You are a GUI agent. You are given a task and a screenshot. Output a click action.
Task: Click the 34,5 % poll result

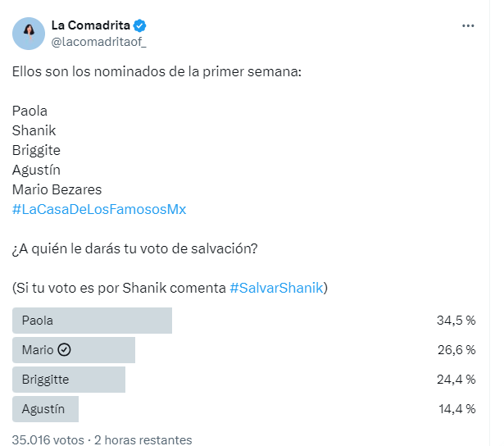[x=456, y=321]
